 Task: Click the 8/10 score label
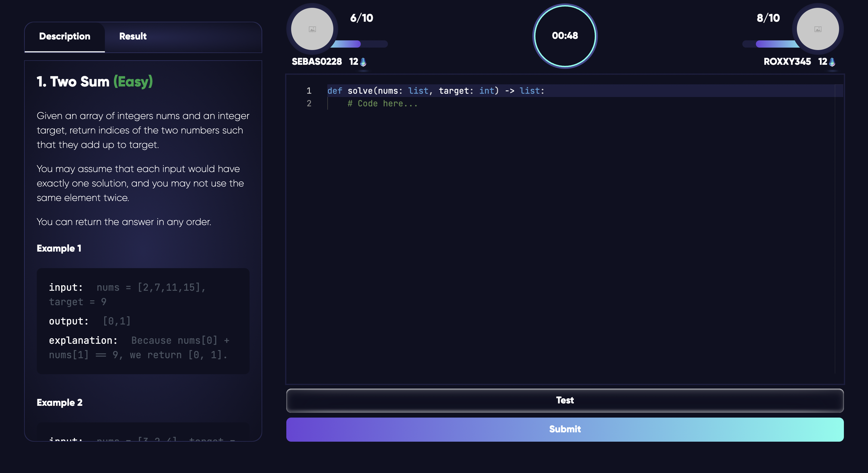pyautogui.click(x=768, y=18)
